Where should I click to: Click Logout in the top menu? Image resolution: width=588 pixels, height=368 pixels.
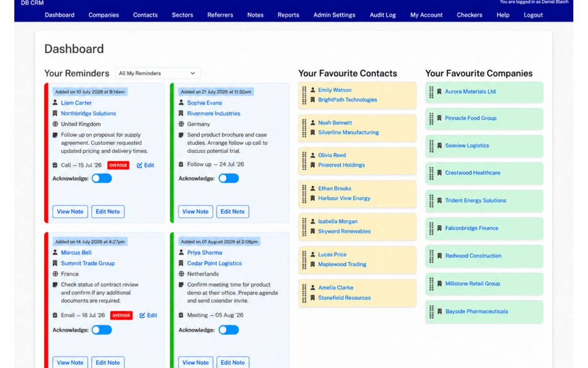coord(533,15)
